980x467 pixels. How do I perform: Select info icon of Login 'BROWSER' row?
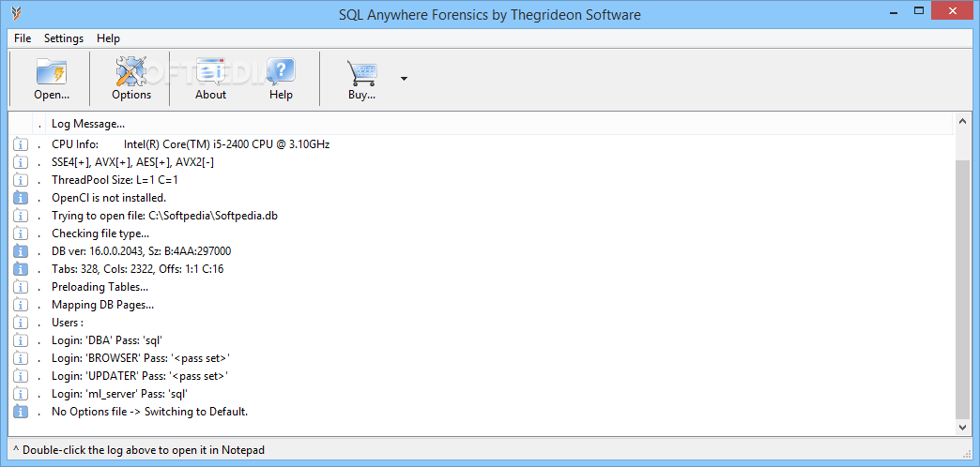[21, 358]
